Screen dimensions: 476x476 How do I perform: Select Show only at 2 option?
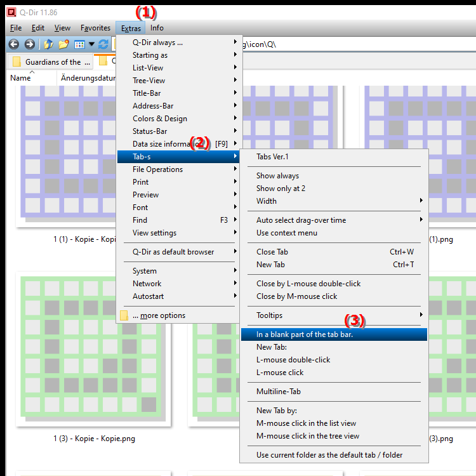tap(334, 189)
